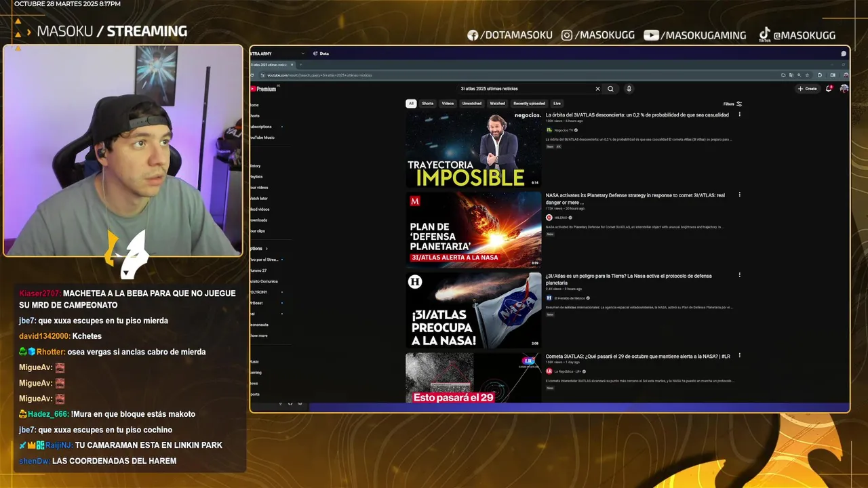Open Downloads in YouTube sidebar

[x=259, y=220]
